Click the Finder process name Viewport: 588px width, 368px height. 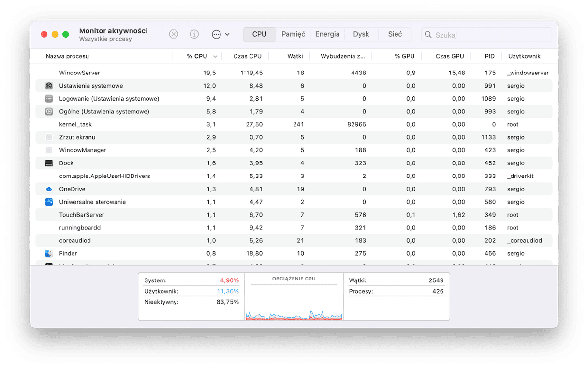point(68,253)
